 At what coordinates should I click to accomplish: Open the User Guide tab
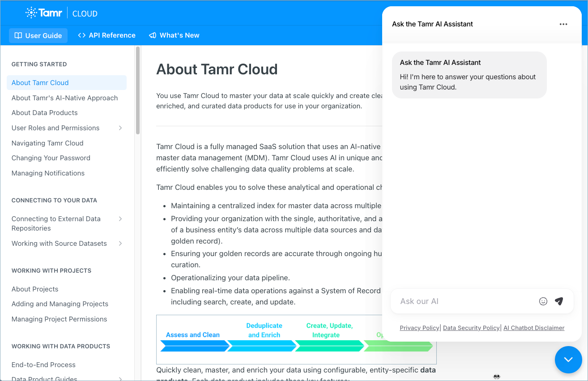(x=38, y=35)
